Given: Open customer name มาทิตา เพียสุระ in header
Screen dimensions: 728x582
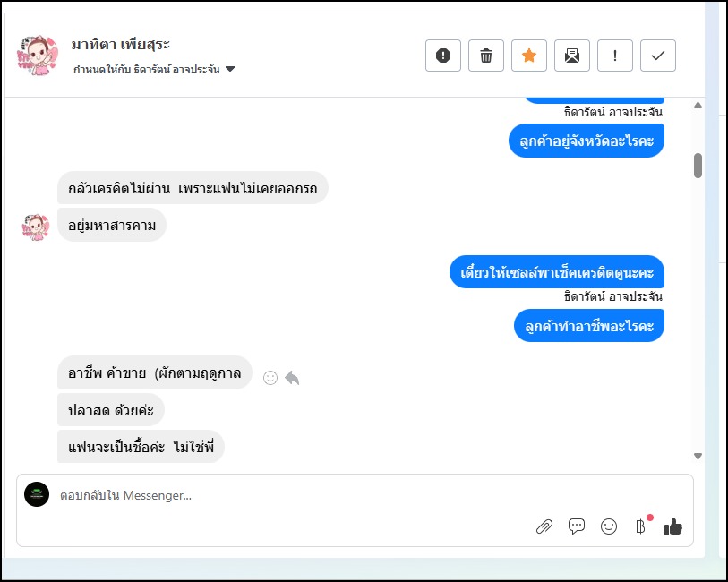Looking at the screenshot, I should point(120,45).
